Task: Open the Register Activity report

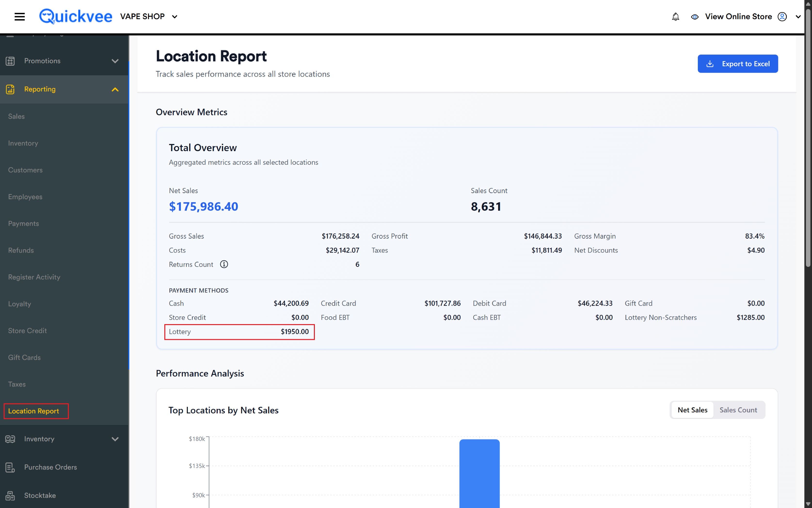Action: (x=34, y=277)
